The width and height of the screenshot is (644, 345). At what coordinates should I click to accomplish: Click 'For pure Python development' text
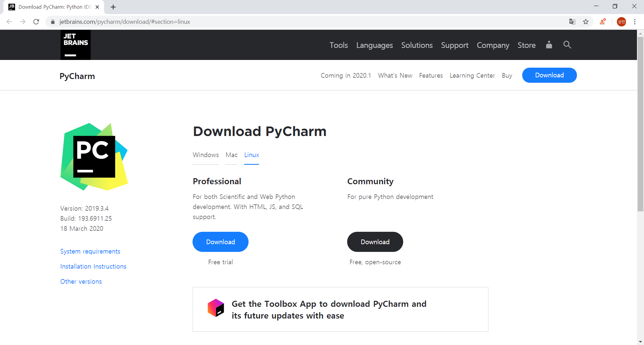pos(390,197)
